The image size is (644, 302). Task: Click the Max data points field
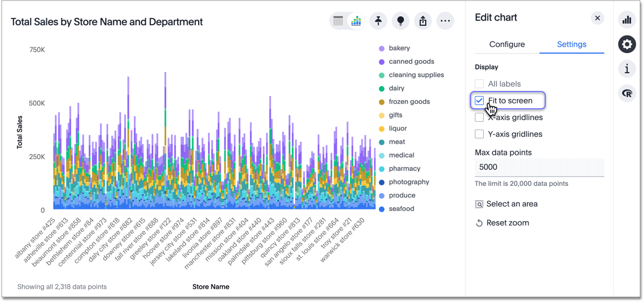[539, 167]
